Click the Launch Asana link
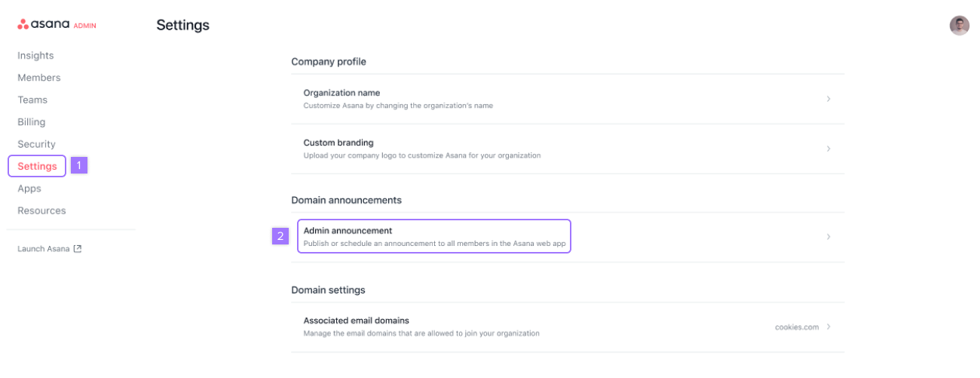Image resolution: width=980 pixels, height=378 pixels. [x=44, y=249]
